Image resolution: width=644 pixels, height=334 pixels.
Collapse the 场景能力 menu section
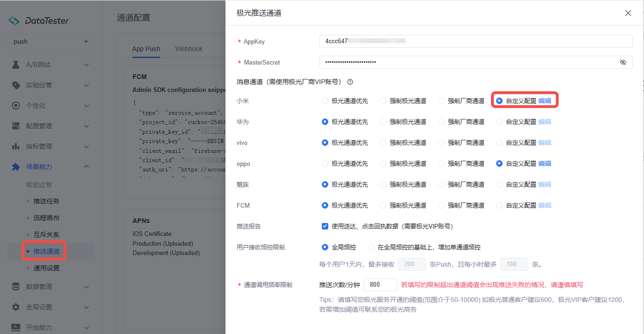tap(86, 167)
